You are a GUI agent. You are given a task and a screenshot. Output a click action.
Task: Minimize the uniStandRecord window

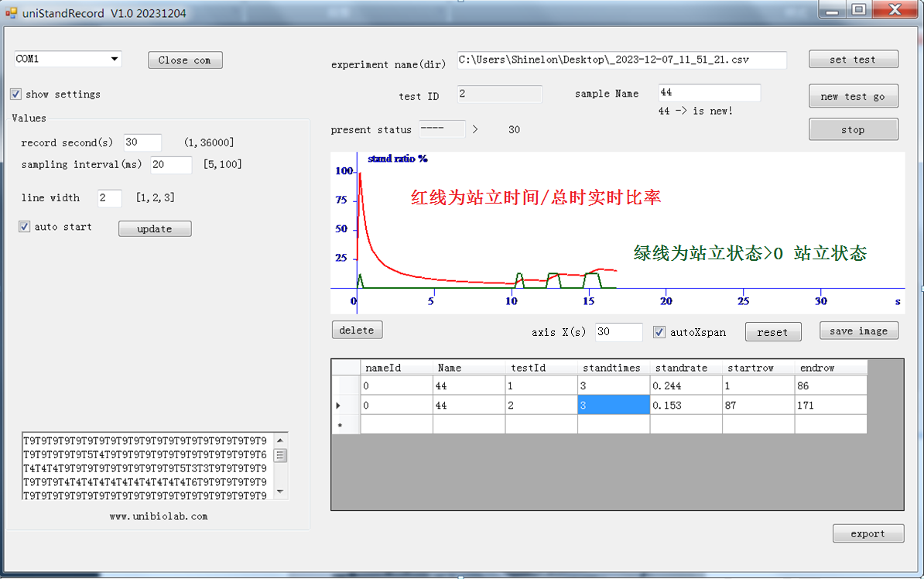click(832, 9)
